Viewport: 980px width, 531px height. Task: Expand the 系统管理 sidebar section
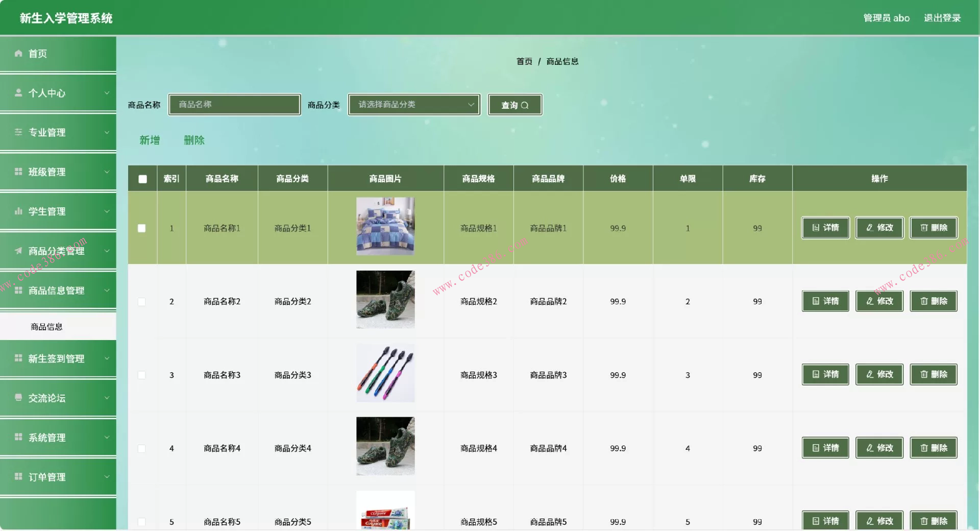click(107, 437)
